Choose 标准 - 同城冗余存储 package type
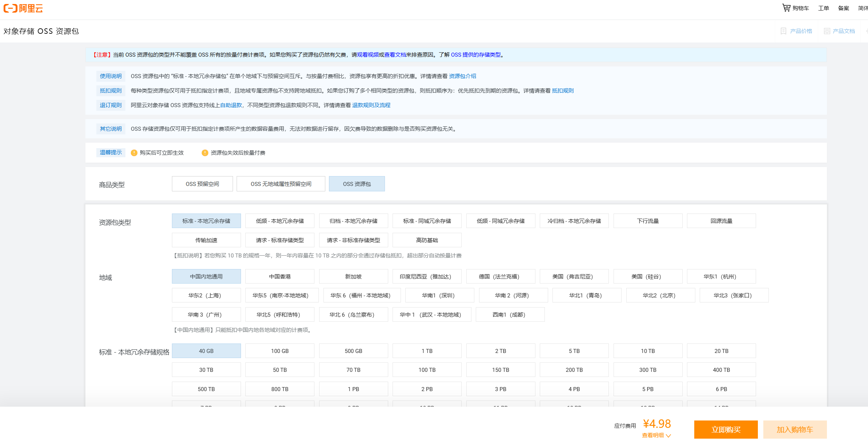The width and height of the screenshot is (868, 443). click(x=427, y=221)
